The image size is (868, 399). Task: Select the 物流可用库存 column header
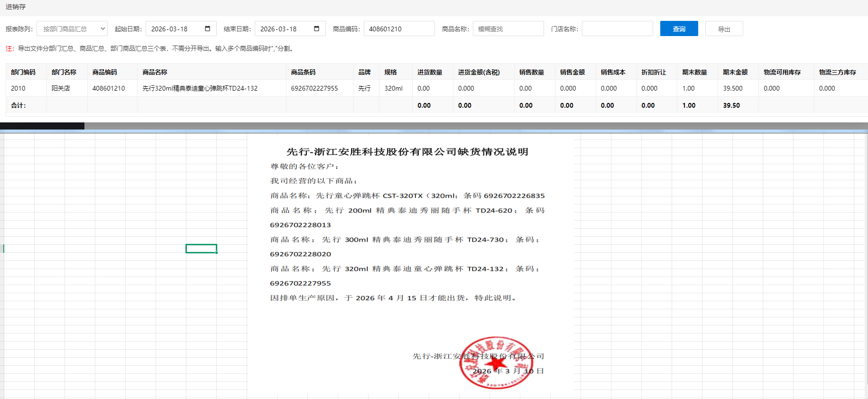tap(782, 72)
